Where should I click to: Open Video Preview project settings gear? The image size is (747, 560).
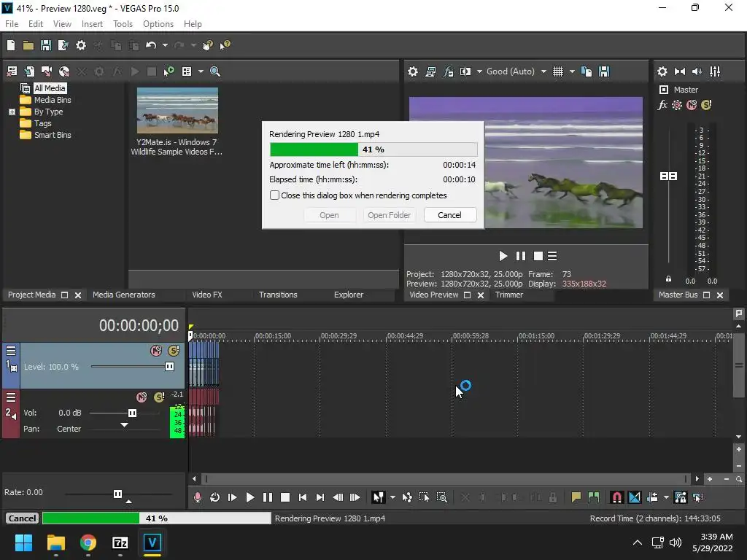point(413,71)
